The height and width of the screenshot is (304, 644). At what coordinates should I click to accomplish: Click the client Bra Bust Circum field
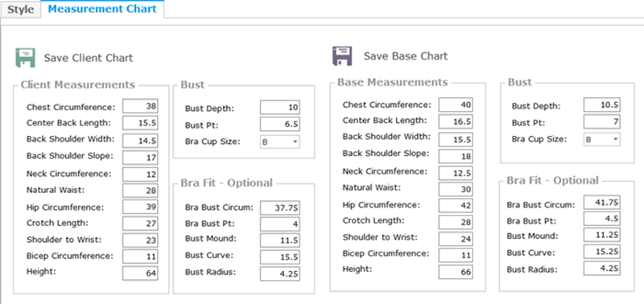279,208
